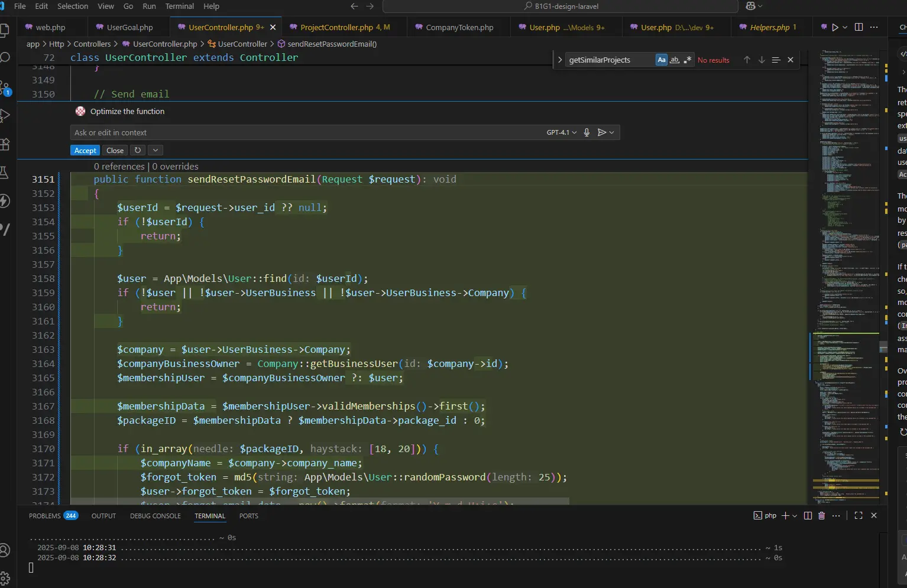Expand the send button options chevron
907x588 pixels.
pyautogui.click(x=612, y=132)
